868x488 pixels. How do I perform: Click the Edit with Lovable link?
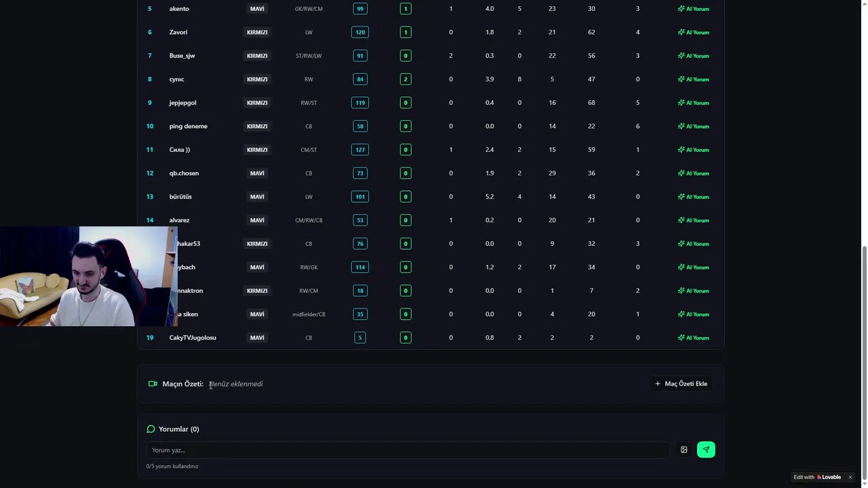pyautogui.click(x=817, y=477)
